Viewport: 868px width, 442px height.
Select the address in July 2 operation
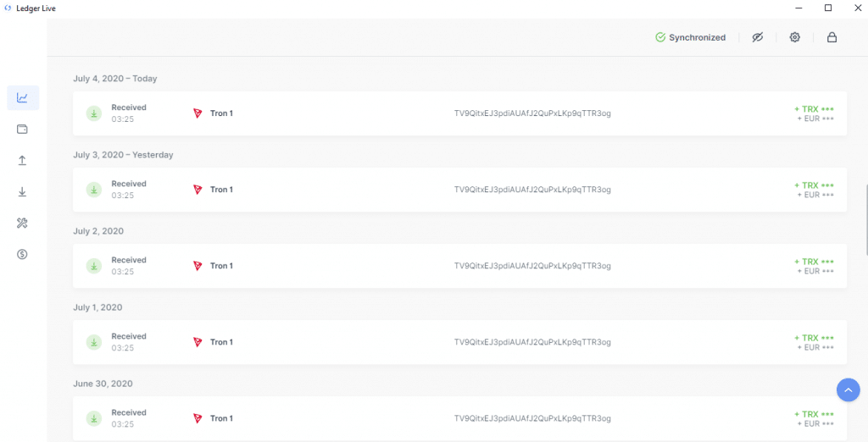tap(532, 266)
